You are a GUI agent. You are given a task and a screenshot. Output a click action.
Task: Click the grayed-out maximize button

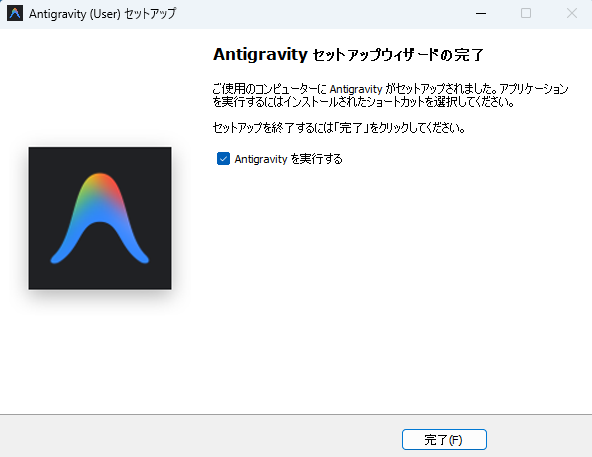pos(526,13)
